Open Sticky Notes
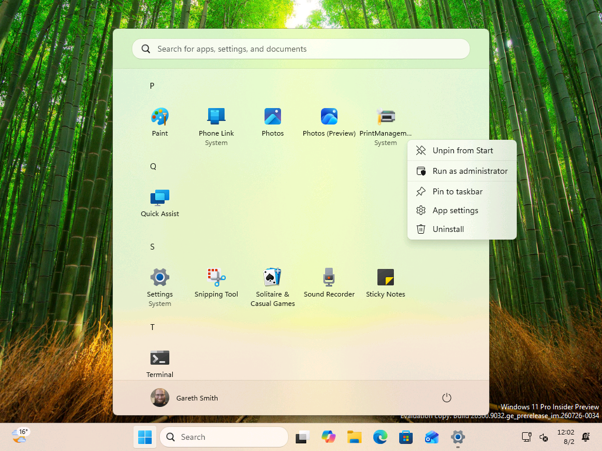 (385, 283)
